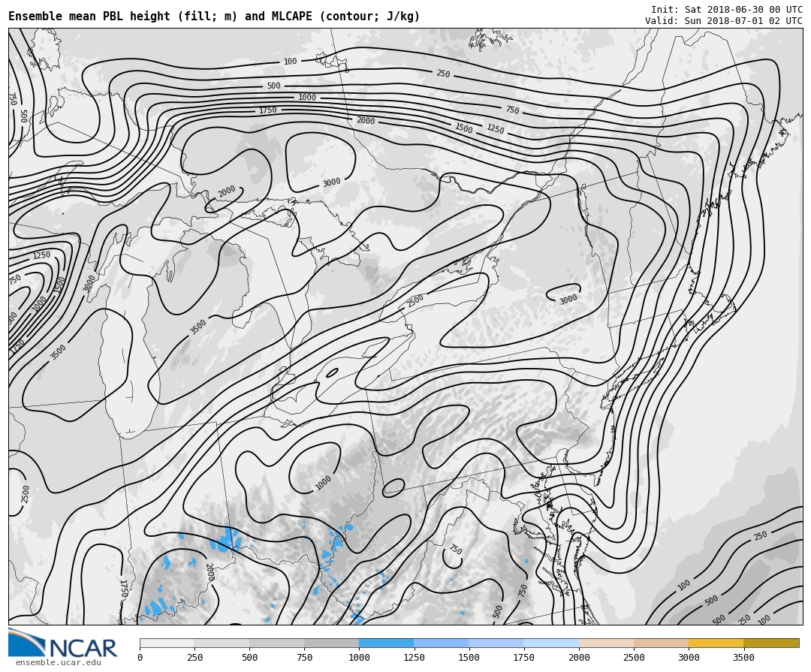
Task: Open the ensemble.ucar.edu link text
Action: (x=58, y=662)
